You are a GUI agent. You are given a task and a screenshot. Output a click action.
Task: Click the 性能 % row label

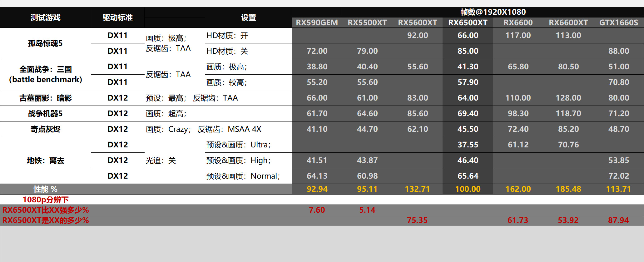(x=46, y=189)
